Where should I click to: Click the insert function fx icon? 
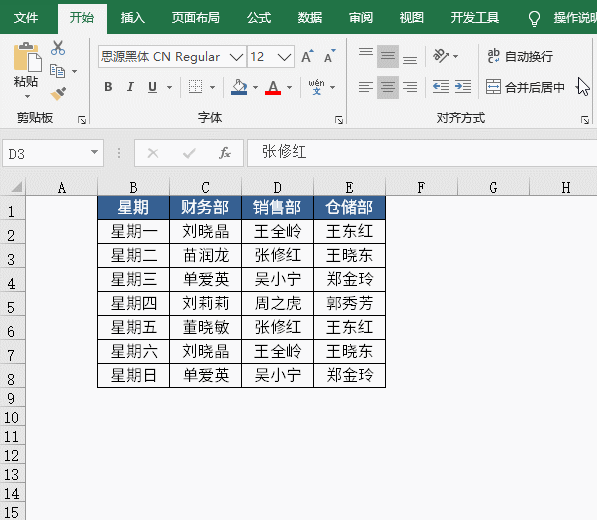pyautogui.click(x=225, y=153)
